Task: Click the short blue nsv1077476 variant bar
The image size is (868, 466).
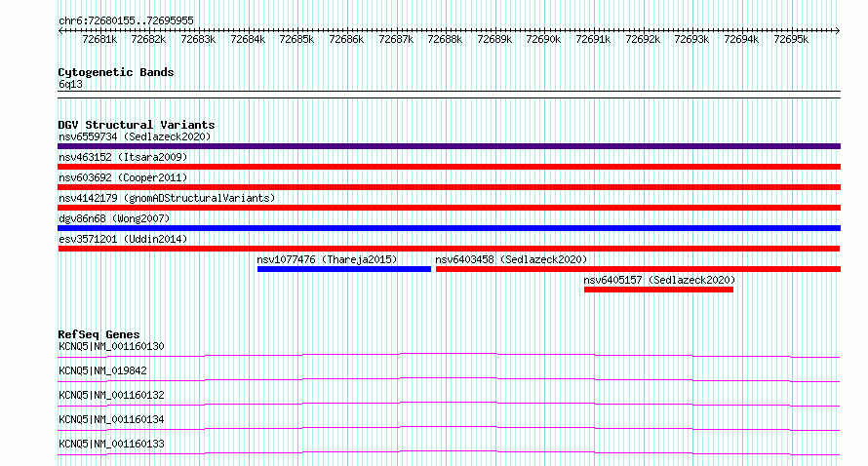Action: pos(343,269)
